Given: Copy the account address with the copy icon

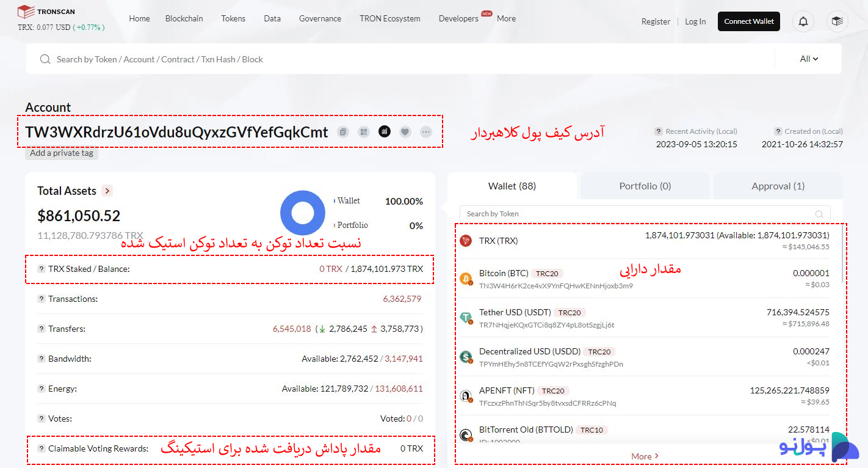Looking at the screenshot, I should [343, 131].
